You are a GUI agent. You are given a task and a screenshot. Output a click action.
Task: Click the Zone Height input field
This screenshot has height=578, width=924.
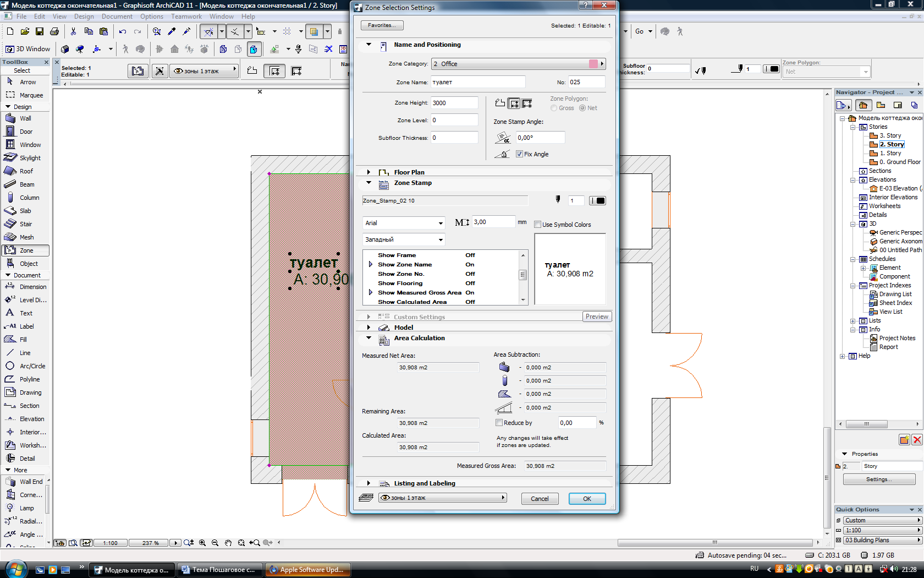click(x=454, y=103)
